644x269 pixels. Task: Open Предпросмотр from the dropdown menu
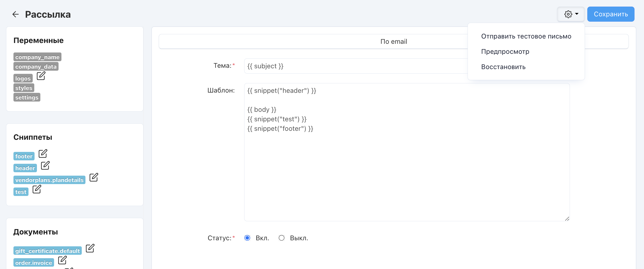coord(505,52)
